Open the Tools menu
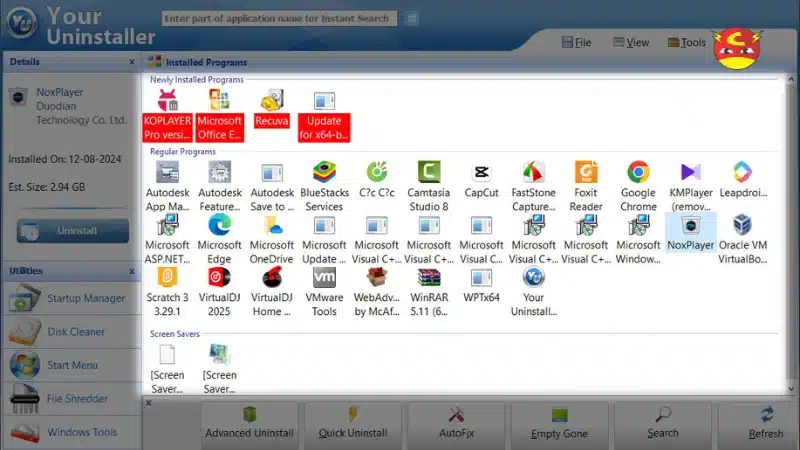This screenshot has width=800, height=450. pyautogui.click(x=687, y=42)
